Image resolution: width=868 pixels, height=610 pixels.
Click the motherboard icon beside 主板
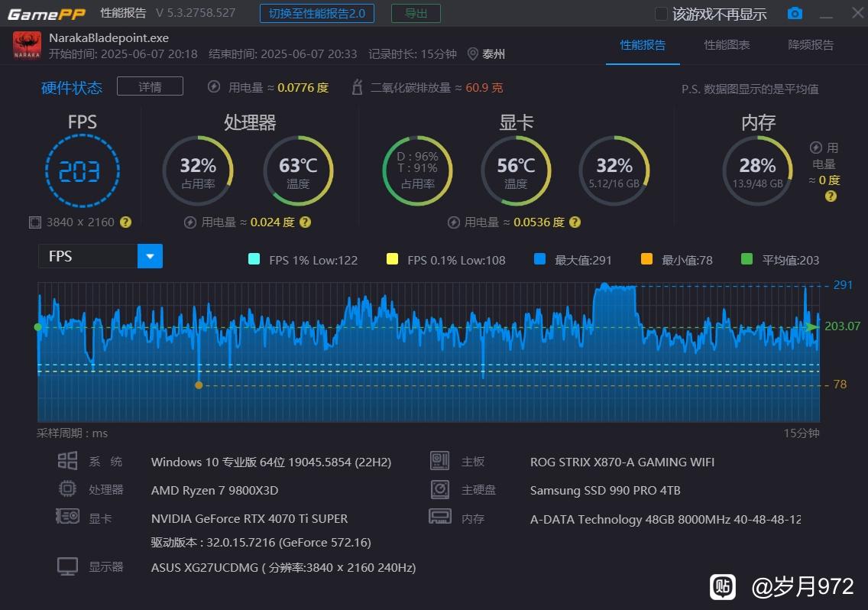[x=440, y=460]
